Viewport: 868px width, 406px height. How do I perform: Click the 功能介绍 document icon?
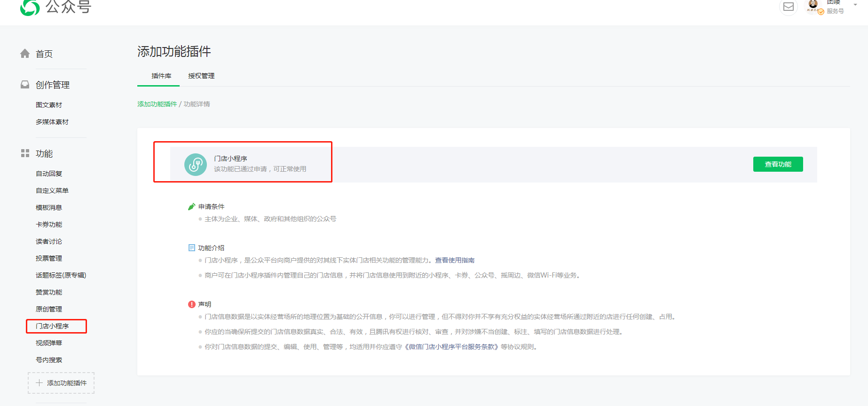coord(192,247)
